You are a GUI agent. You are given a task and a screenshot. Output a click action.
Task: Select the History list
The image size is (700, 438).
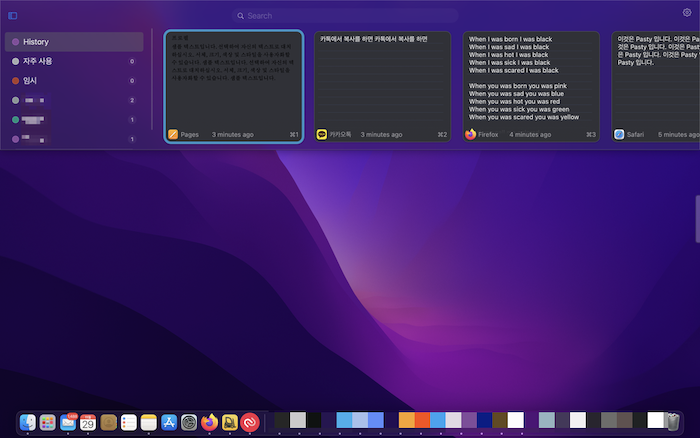tap(74, 42)
